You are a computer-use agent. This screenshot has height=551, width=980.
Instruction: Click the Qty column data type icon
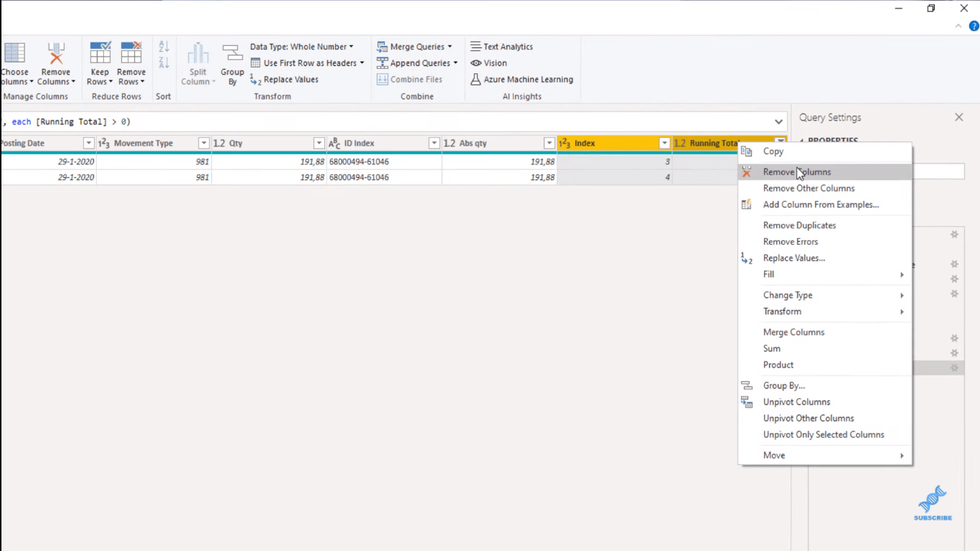220,143
